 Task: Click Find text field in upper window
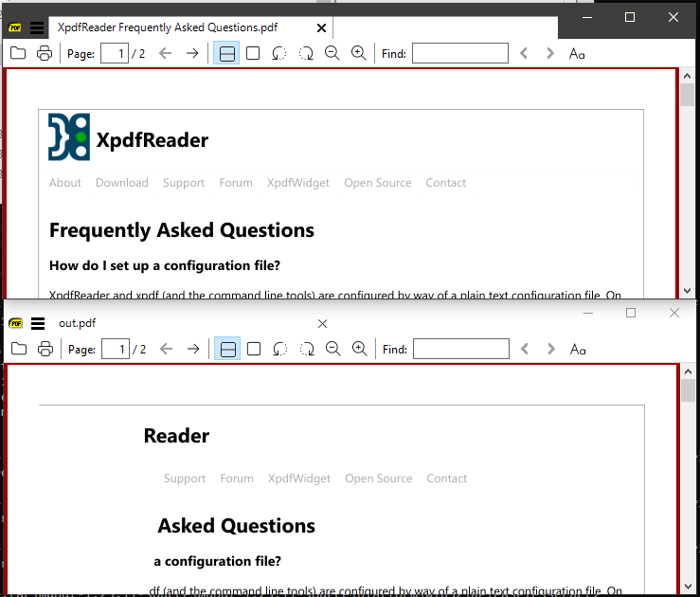459,53
